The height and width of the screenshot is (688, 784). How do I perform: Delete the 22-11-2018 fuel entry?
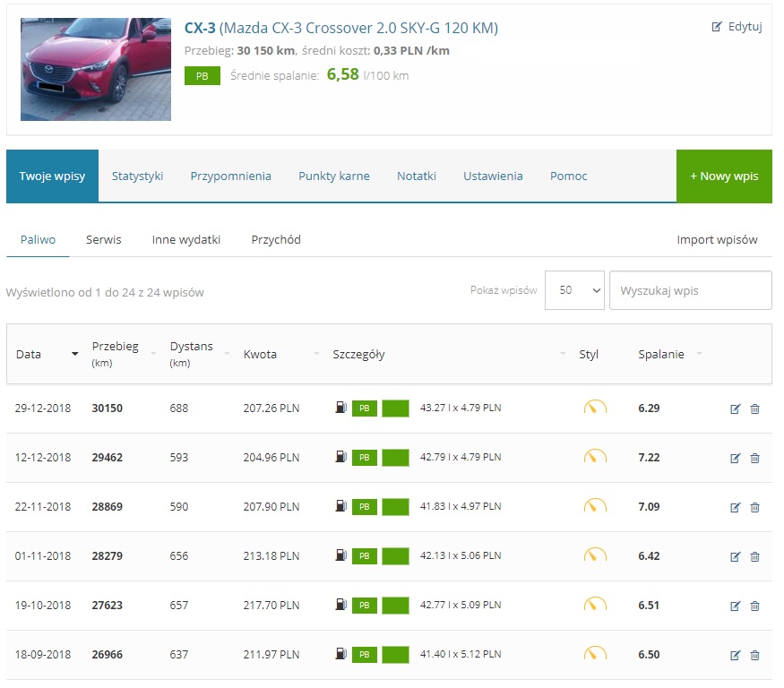(754, 507)
